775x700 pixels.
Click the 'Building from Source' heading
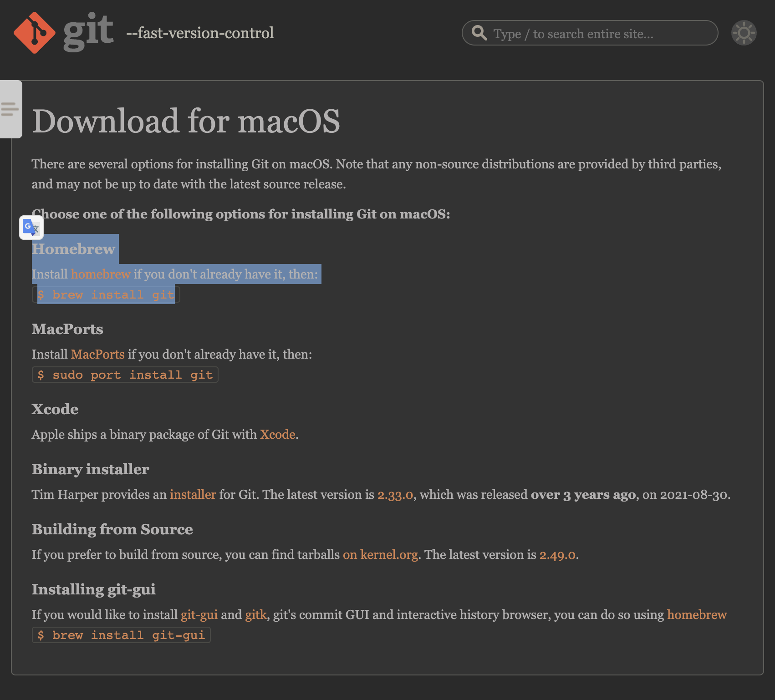click(x=112, y=529)
